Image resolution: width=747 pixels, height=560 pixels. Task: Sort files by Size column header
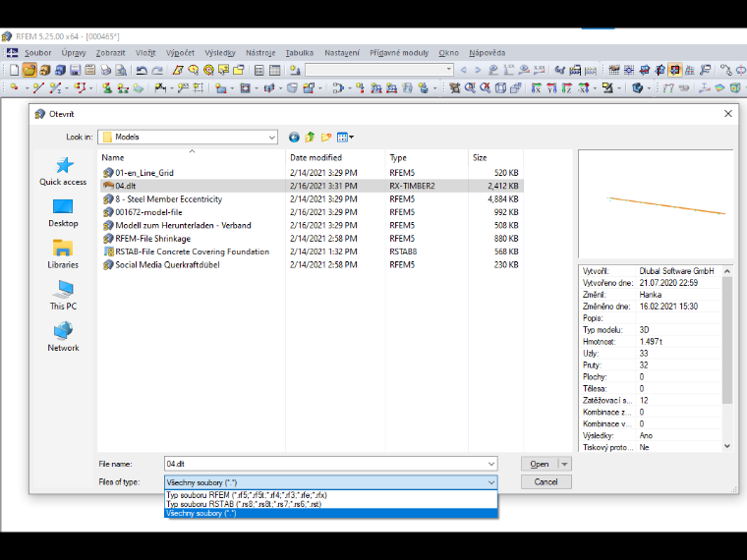pos(495,157)
